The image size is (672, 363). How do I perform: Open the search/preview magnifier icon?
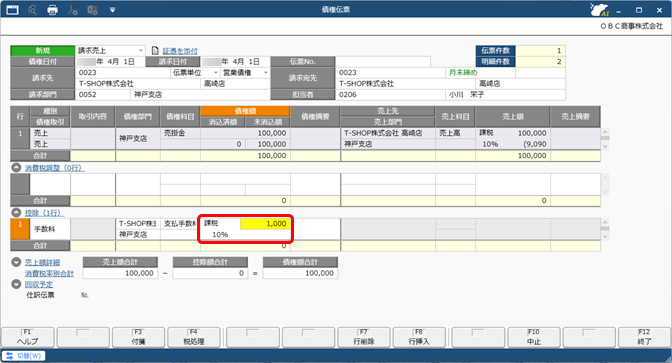32,9
